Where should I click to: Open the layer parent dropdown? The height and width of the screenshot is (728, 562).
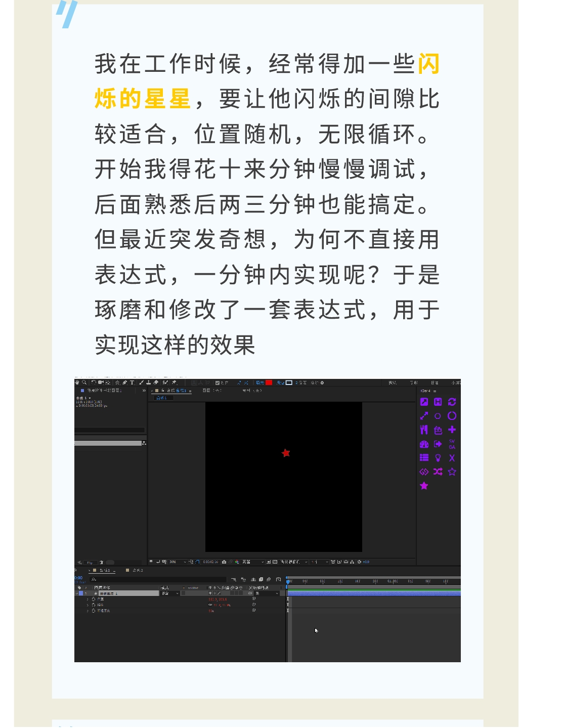267,593
